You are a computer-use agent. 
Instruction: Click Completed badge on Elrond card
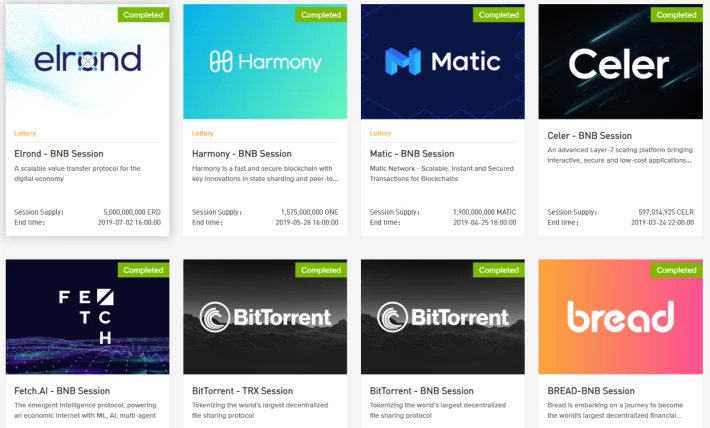coord(144,15)
